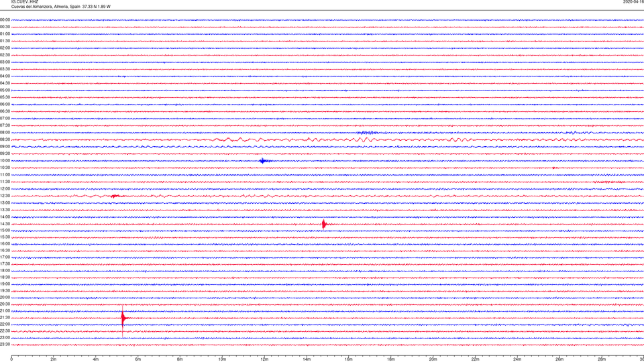Click the 20m tick on the minute axis
Viewport: 644px width, 362px height.
pyautogui.click(x=433, y=359)
